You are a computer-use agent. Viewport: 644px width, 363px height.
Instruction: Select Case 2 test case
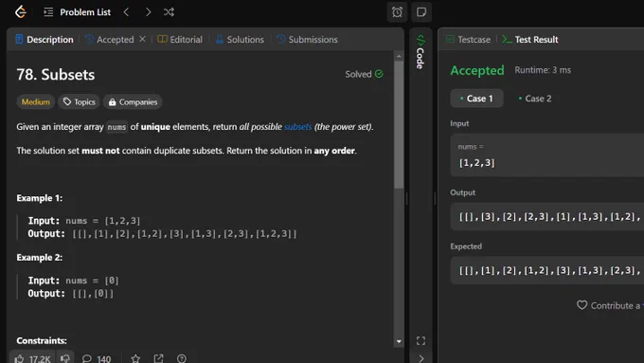535,99
